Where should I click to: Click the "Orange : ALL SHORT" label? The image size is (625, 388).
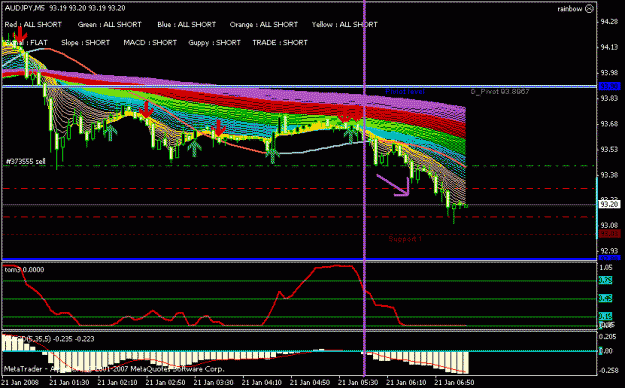pyautogui.click(x=264, y=24)
